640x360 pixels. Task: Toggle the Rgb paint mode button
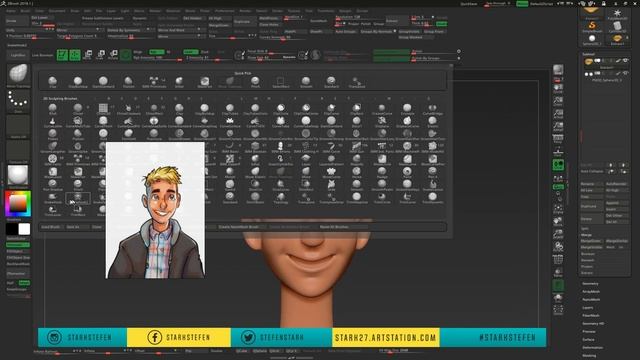(156, 52)
